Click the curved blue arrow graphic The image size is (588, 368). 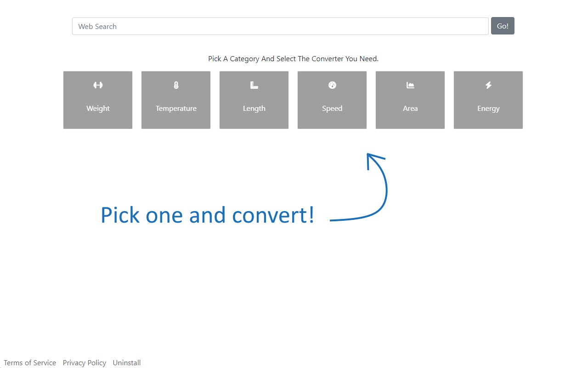(367, 189)
